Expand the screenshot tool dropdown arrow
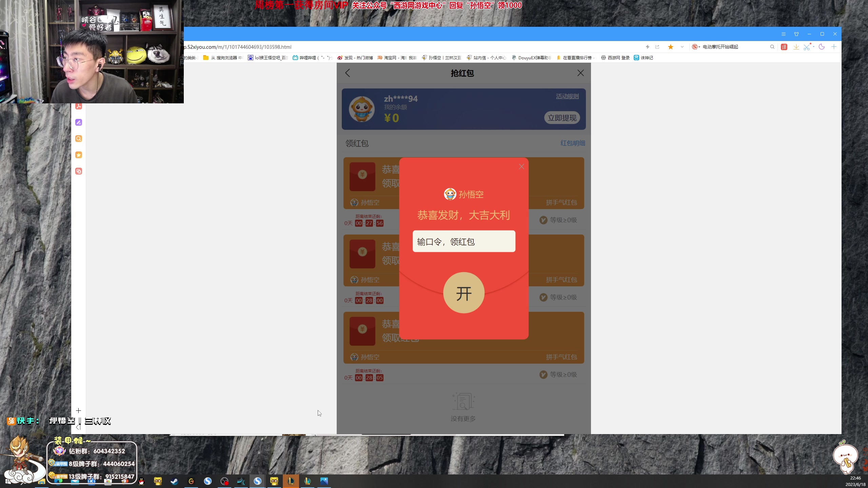The width and height of the screenshot is (868, 488). tap(813, 47)
